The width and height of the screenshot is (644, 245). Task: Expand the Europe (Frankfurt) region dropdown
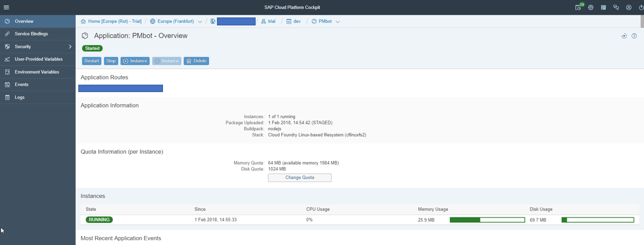[200, 22]
